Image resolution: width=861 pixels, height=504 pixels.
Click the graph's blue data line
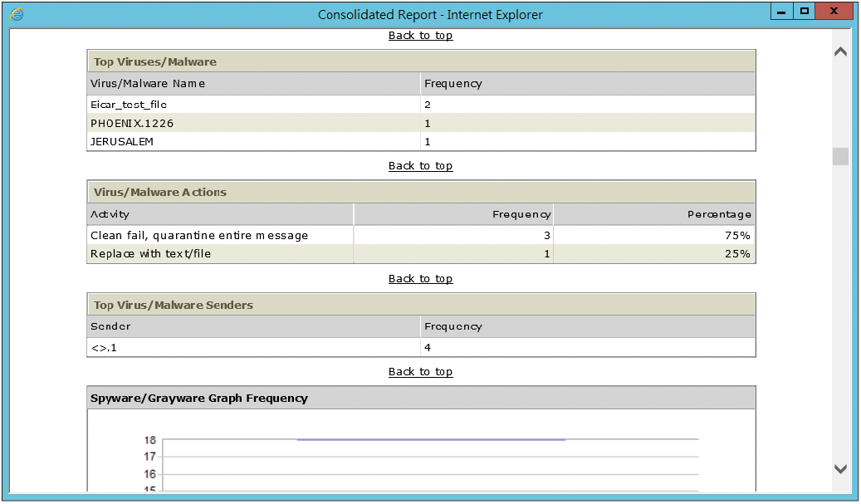click(x=431, y=439)
